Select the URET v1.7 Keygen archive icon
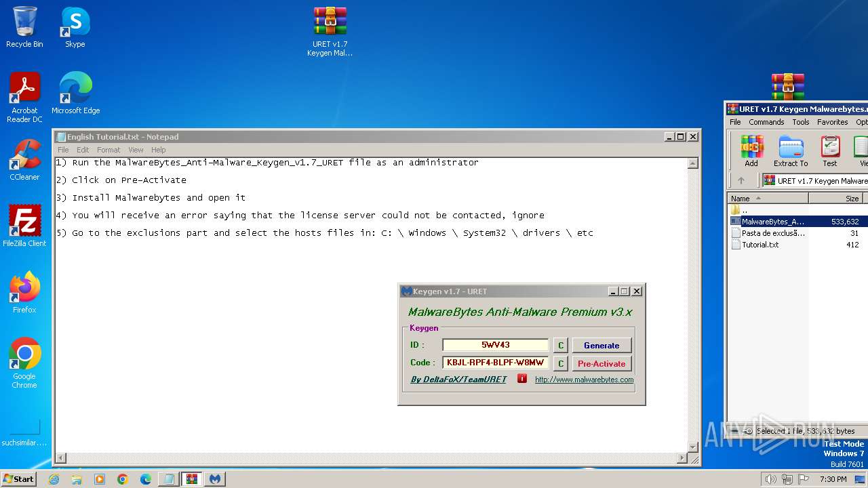The height and width of the screenshot is (488, 868). click(x=330, y=32)
